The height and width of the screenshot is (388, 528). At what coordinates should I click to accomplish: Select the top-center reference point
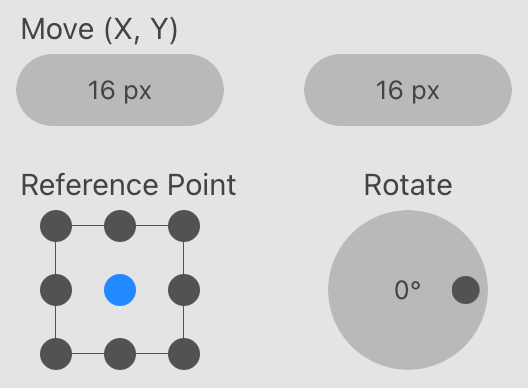[120, 226]
